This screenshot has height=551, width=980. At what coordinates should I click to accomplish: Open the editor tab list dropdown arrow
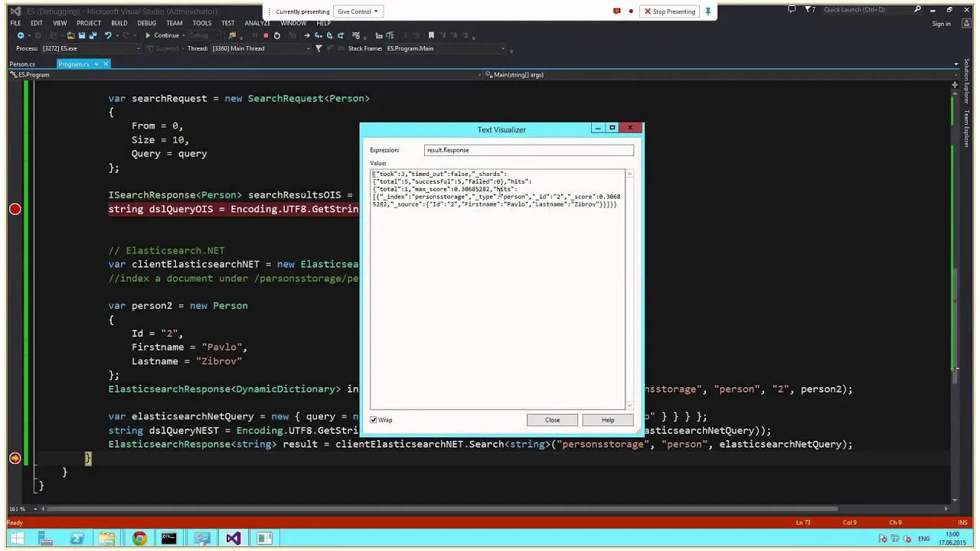[956, 64]
